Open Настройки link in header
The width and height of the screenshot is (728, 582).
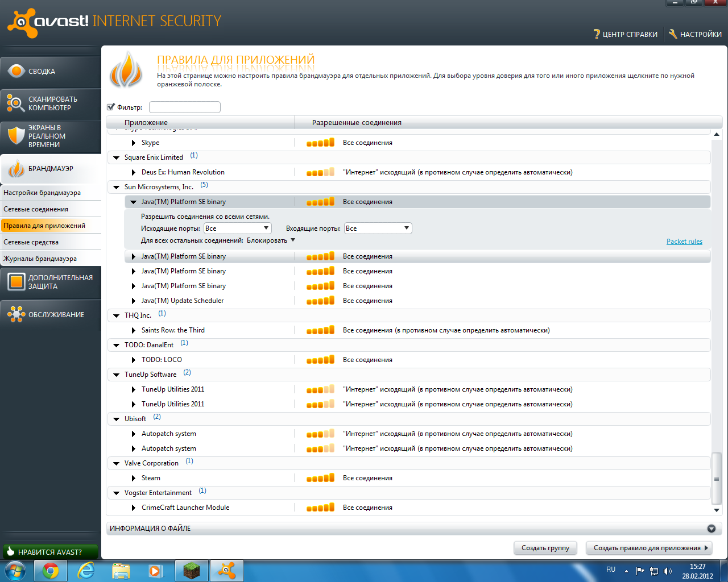701,35
